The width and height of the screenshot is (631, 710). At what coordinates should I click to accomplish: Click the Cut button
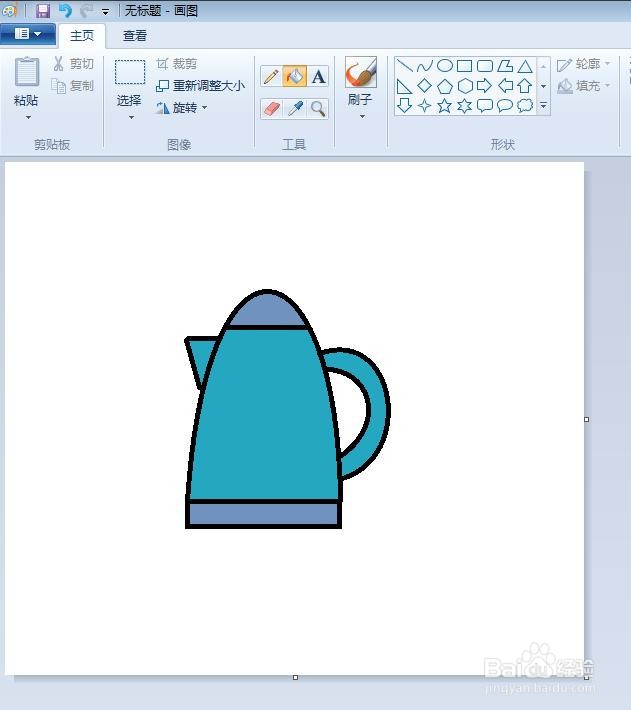click(x=73, y=64)
